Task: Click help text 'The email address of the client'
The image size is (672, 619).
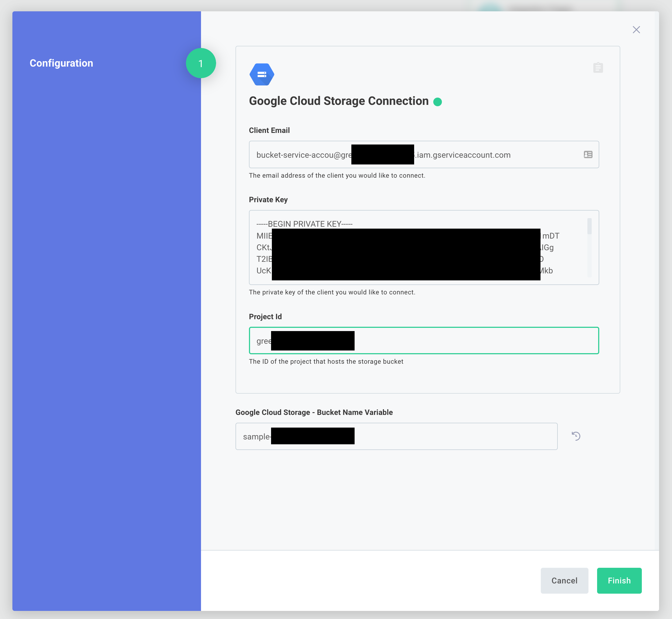Action: pyautogui.click(x=337, y=176)
